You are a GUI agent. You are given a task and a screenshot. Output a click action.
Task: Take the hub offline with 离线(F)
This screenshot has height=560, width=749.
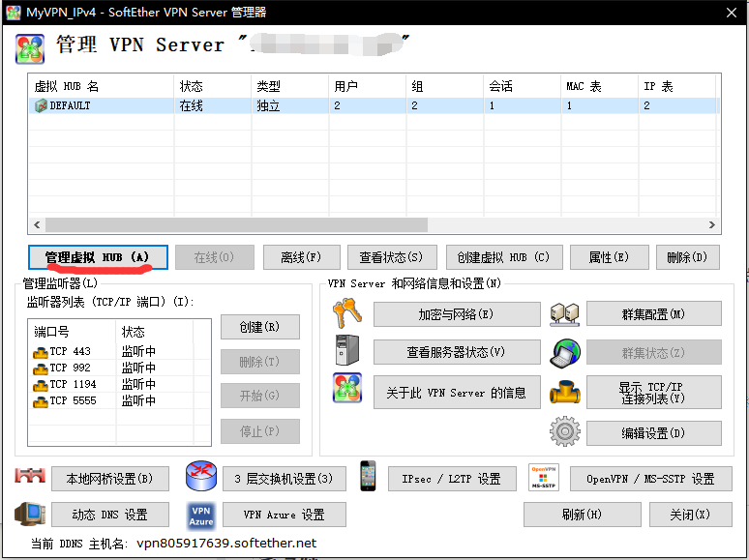[301, 257]
